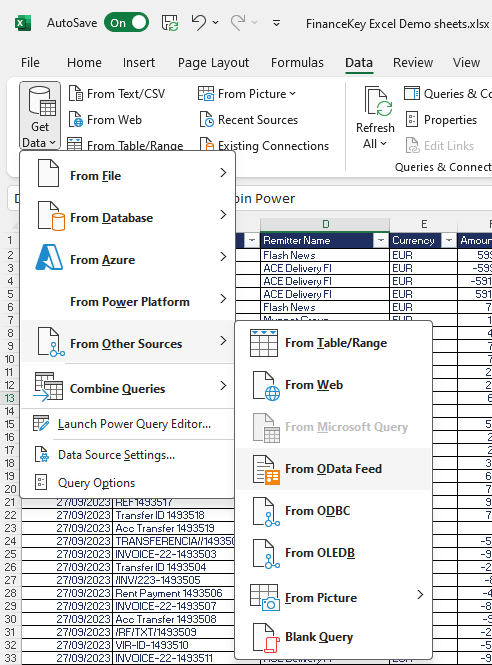This screenshot has height=665, width=492.
Task: Click the Save icon in title bar
Action: (170, 23)
